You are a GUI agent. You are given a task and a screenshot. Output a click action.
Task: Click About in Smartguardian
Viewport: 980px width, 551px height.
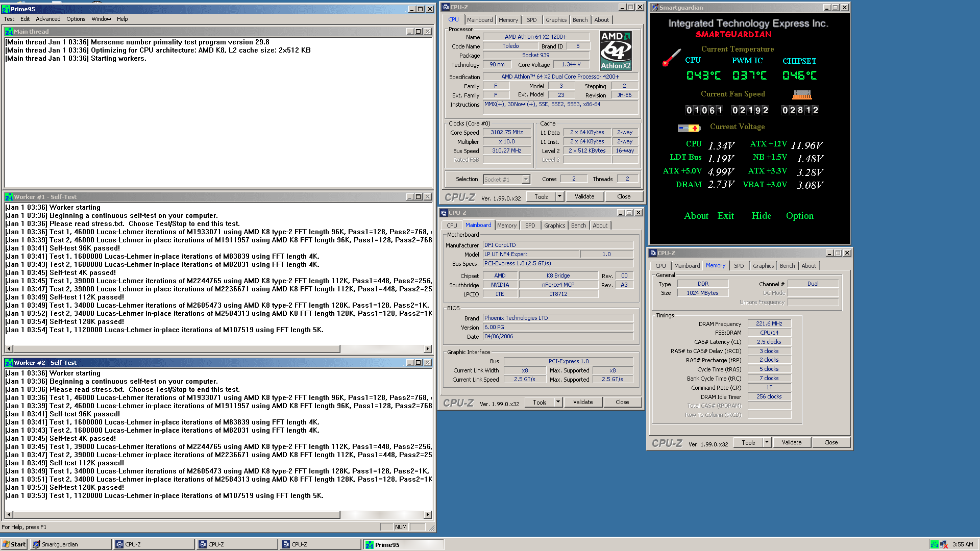click(x=696, y=216)
